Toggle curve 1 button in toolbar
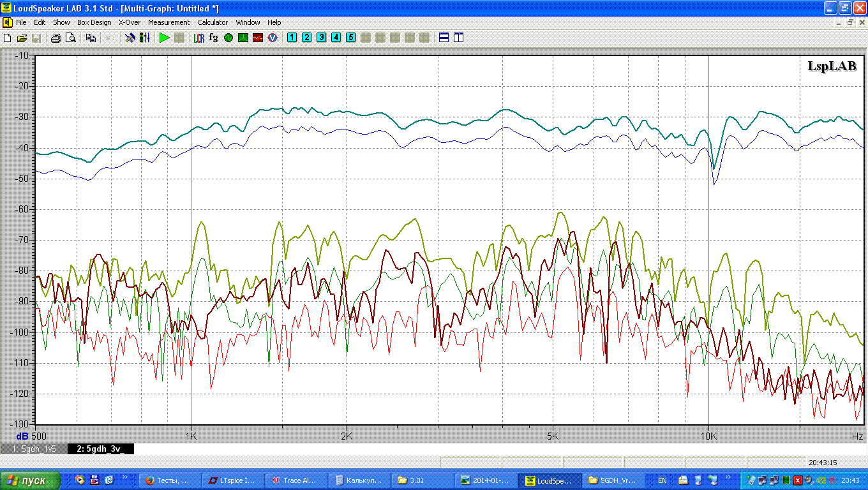 click(292, 38)
